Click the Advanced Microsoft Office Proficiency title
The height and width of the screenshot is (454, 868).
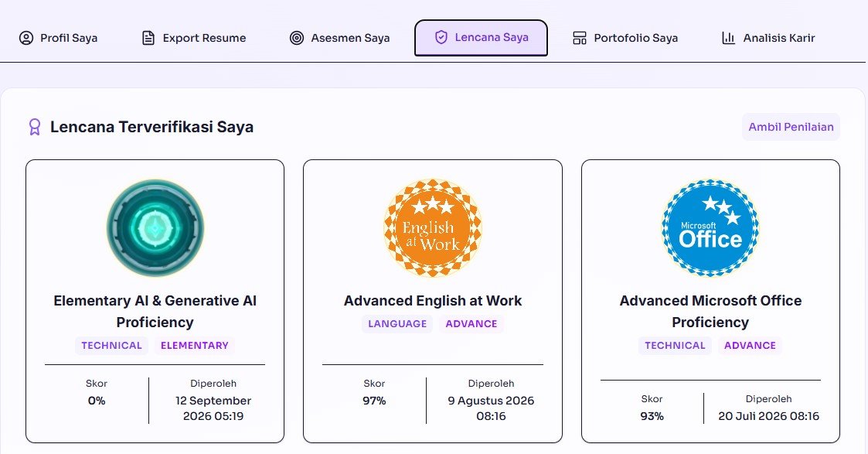click(711, 311)
